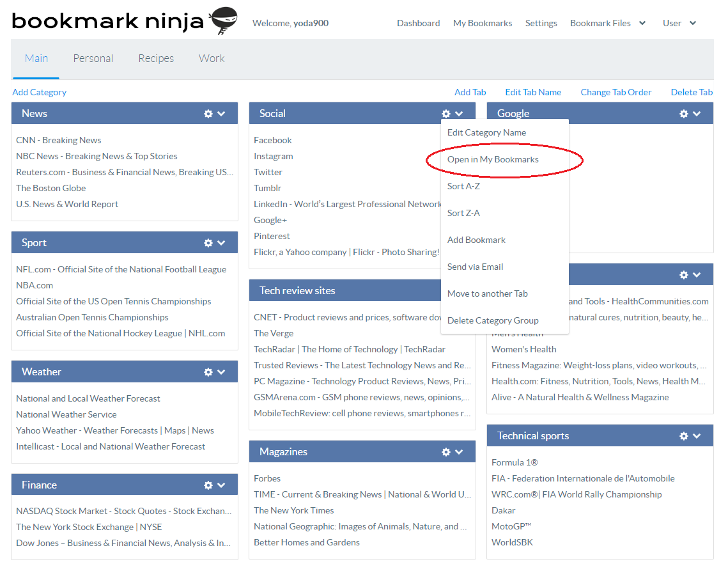728x571 pixels.
Task: Switch to the Recipes tab
Action: tap(155, 58)
